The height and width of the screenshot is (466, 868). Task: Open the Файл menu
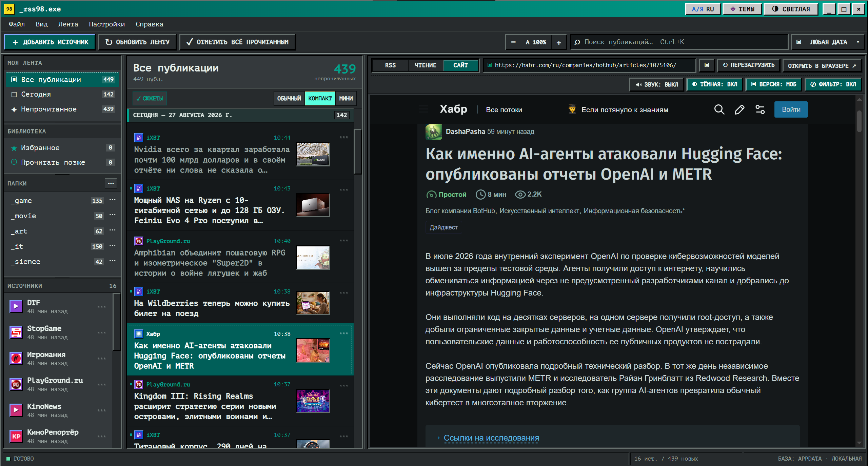pyautogui.click(x=17, y=24)
